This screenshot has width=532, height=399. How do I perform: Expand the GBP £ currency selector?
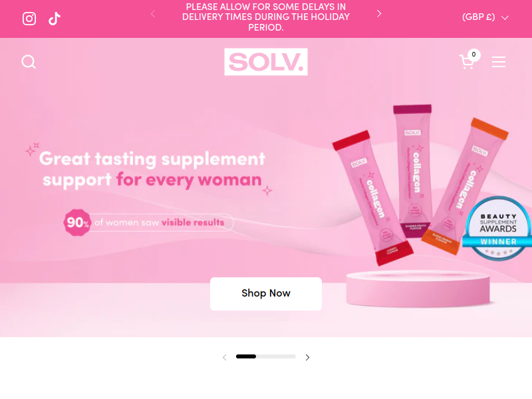(x=485, y=17)
